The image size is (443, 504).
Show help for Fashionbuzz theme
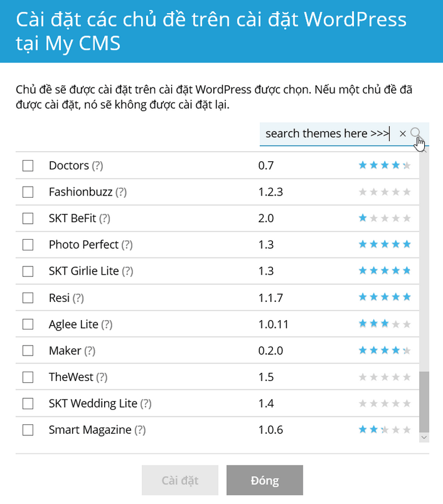pos(121,192)
